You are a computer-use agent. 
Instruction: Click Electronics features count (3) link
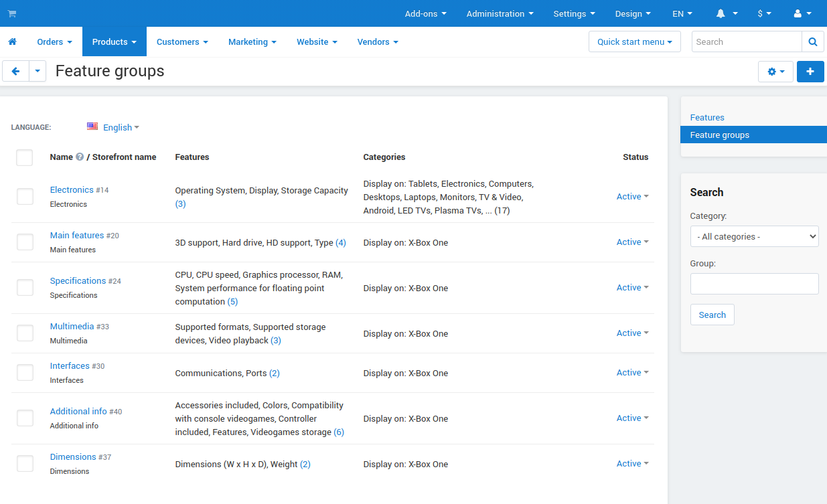pos(181,203)
